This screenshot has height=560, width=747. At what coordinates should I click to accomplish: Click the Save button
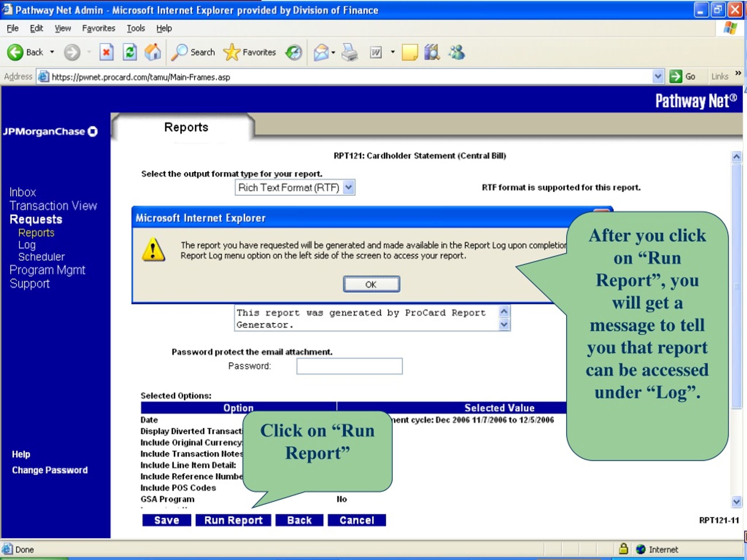point(167,520)
